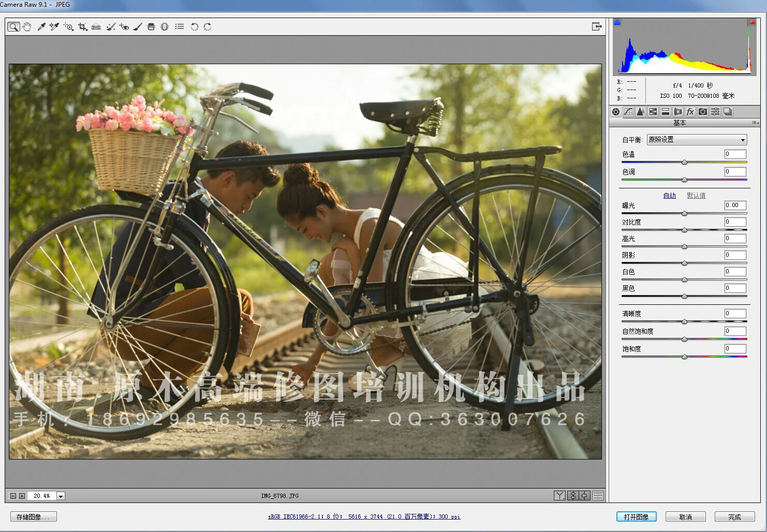The height and width of the screenshot is (532, 767).
Task: Click the 取消 cancel button
Action: point(686,517)
